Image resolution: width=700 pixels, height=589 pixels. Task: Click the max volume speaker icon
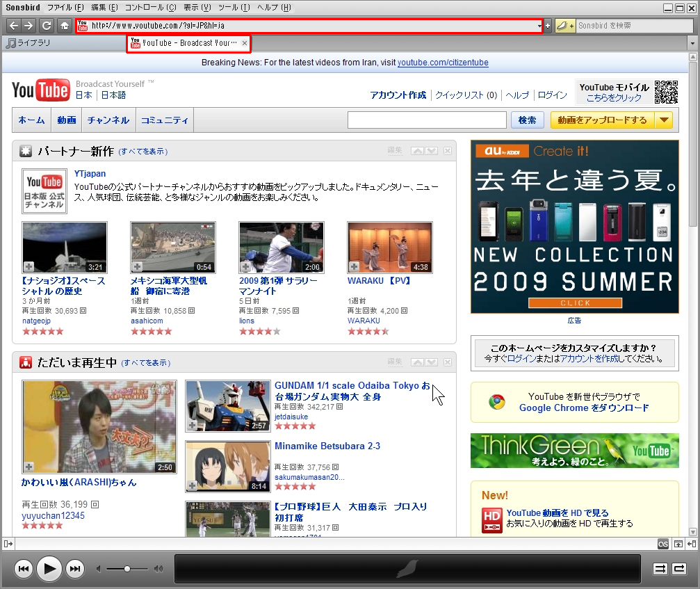tap(158, 569)
